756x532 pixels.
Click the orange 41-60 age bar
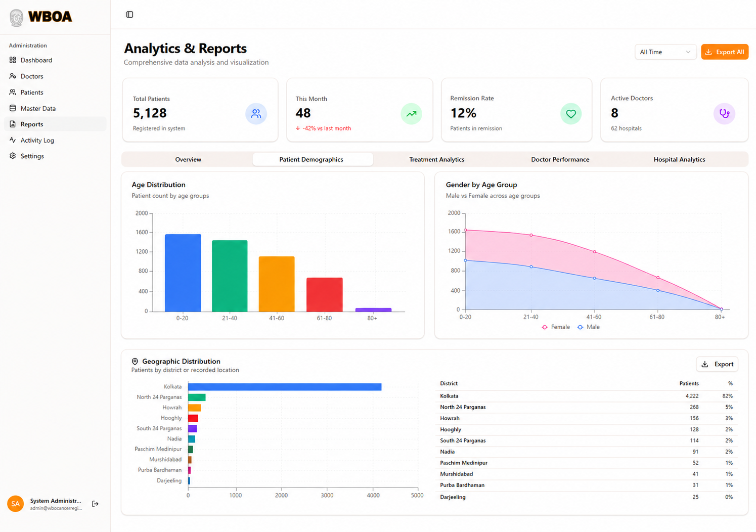277,284
